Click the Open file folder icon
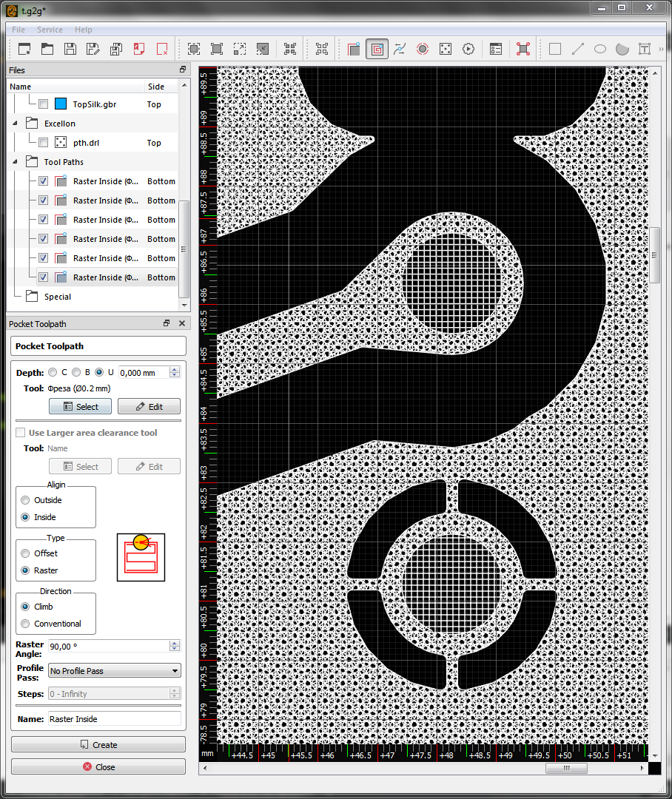This screenshot has height=799, width=672. [x=47, y=49]
